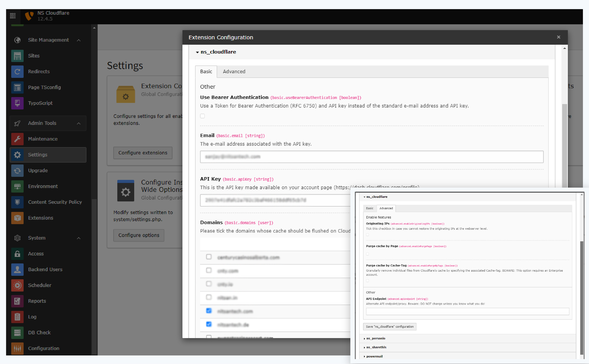This screenshot has width=589, height=364.
Task: Tick the fourth domain checkbox in the list
Action: pyautogui.click(x=209, y=297)
